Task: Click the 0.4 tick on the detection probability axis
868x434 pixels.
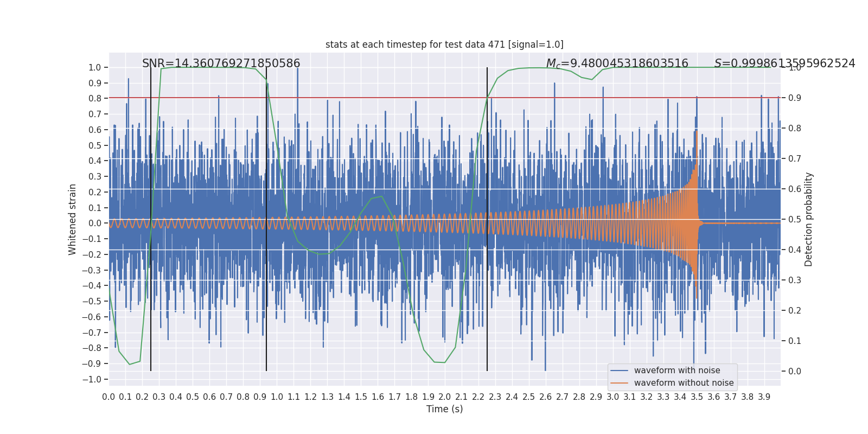Action: click(795, 250)
